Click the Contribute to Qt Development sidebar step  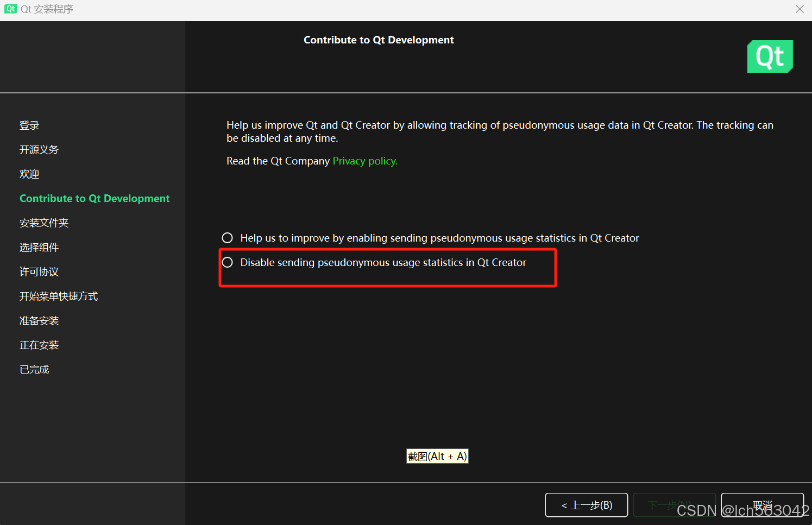point(95,199)
